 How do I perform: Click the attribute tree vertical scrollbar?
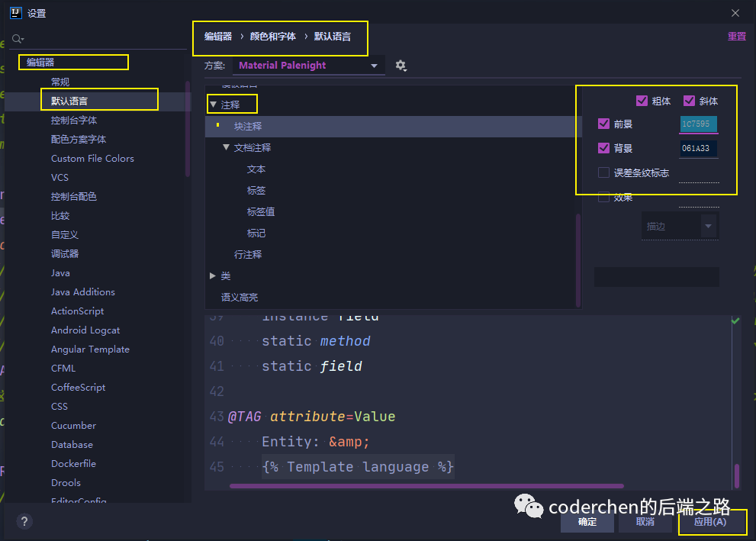(578, 260)
